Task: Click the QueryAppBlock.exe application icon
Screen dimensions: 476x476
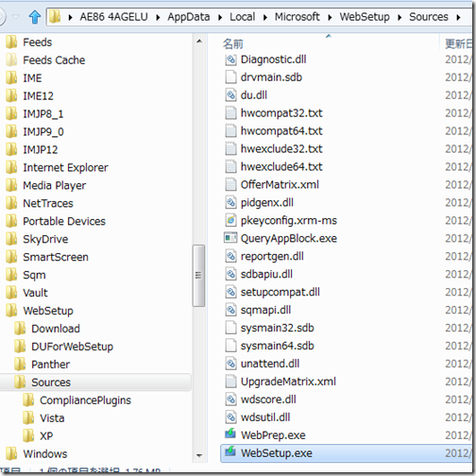Action: [230, 238]
